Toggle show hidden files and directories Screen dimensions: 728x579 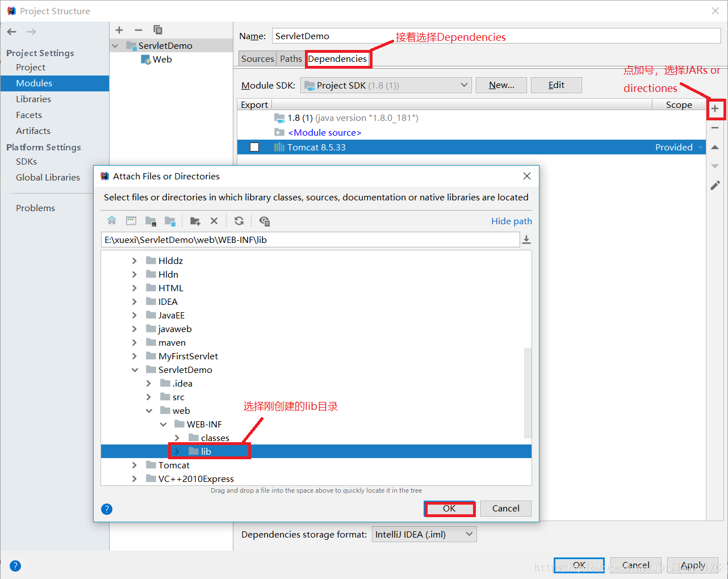point(264,221)
